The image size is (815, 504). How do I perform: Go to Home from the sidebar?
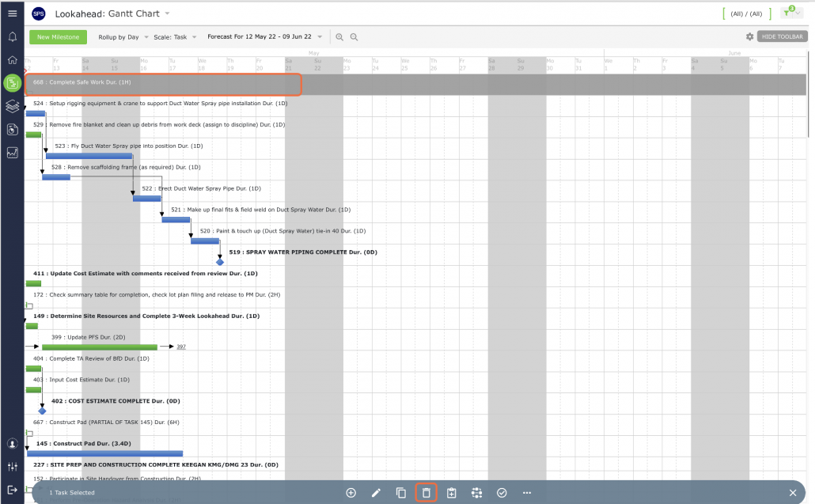click(x=13, y=60)
